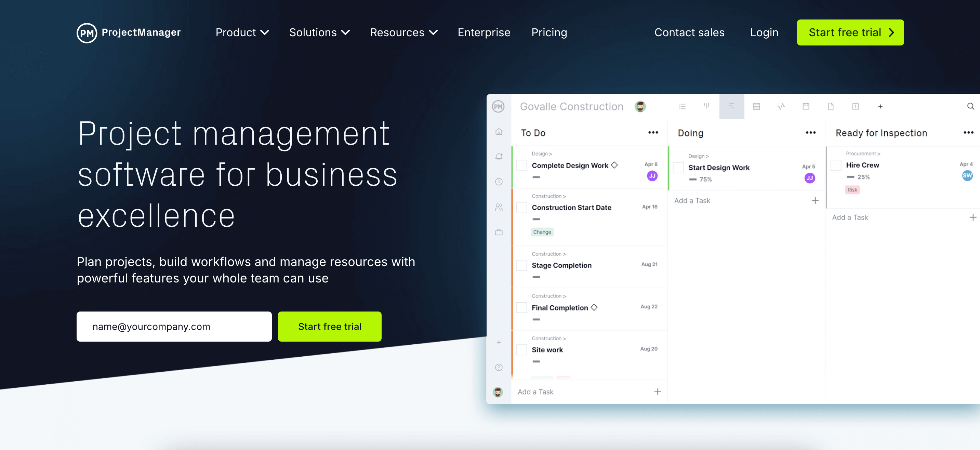Expand the Resources dropdown menu

[x=403, y=33]
